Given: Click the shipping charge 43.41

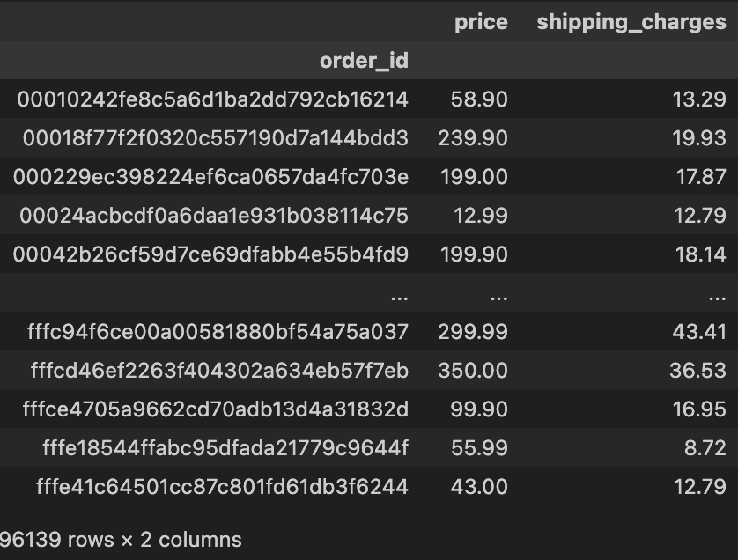Looking at the screenshot, I should pos(699,332).
